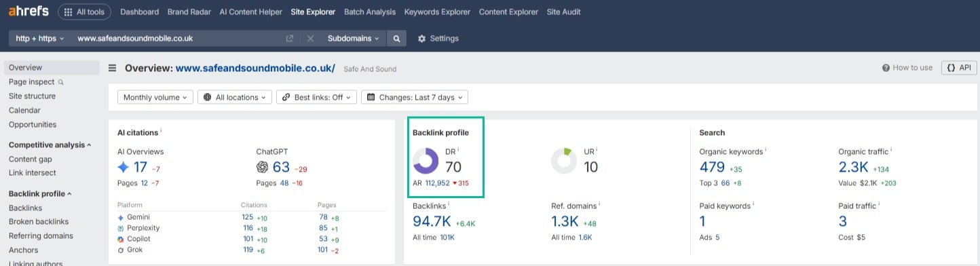
Task: Open Page inspect in the sidebar
Action: pos(36,82)
